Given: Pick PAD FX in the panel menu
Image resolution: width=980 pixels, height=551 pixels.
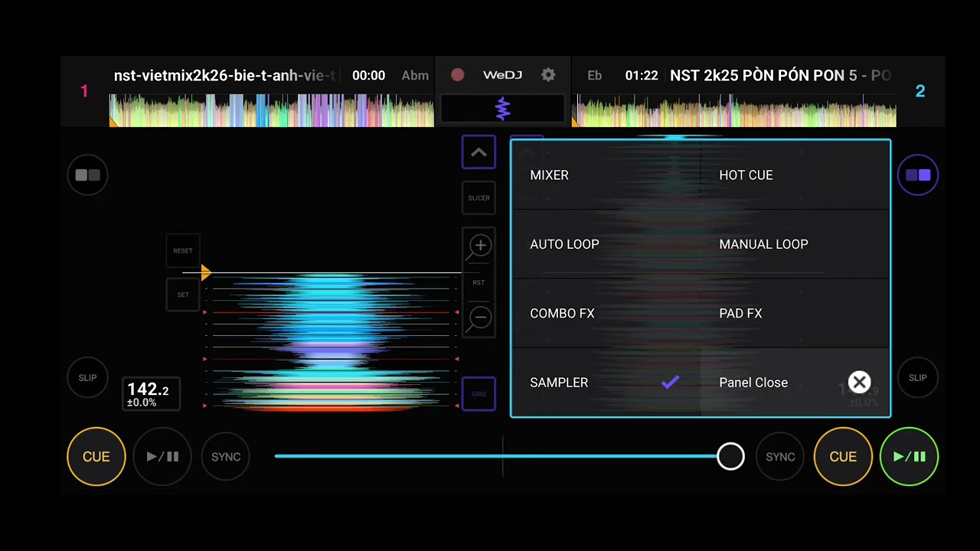Looking at the screenshot, I should point(795,313).
